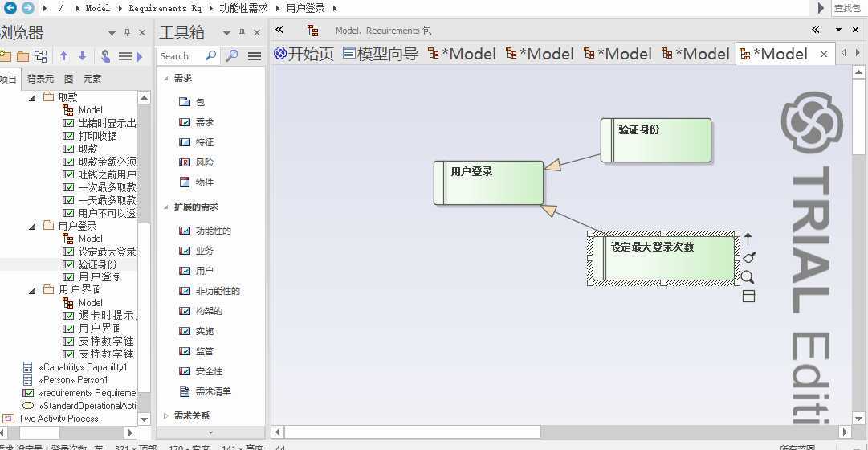Toggle the toolbox panel auto-hide pin
The image size is (868, 450).
pyautogui.click(x=242, y=33)
